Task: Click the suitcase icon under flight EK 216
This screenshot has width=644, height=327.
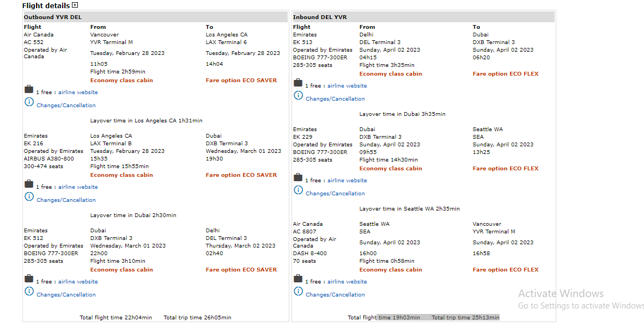Action: tap(29, 184)
